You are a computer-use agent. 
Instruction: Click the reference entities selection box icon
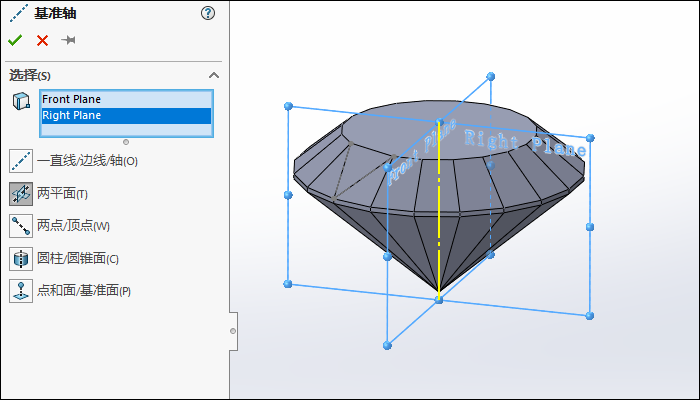coord(21,101)
